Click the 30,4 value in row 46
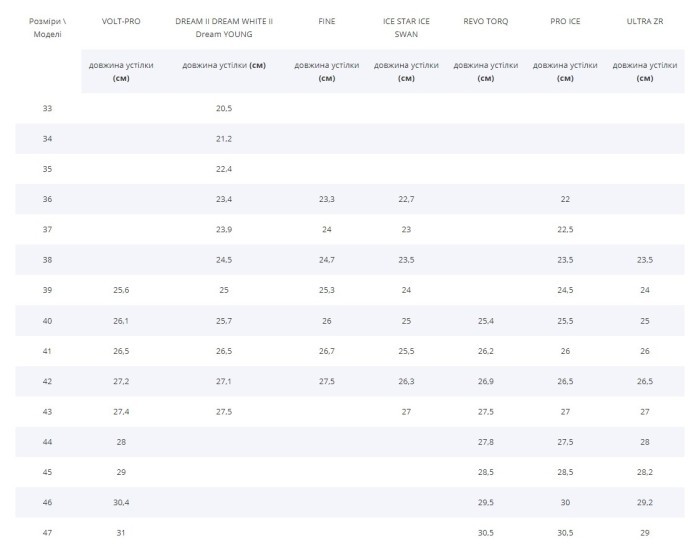 [121, 502]
